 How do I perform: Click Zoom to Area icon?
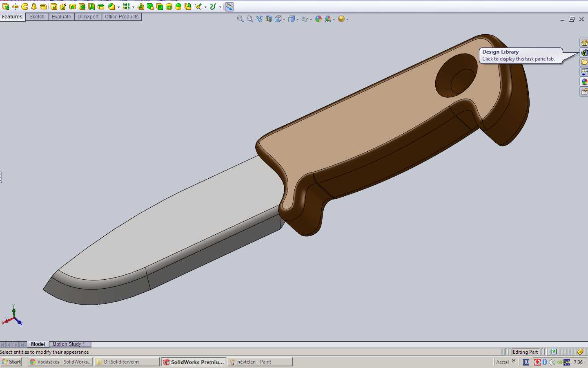click(x=250, y=19)
